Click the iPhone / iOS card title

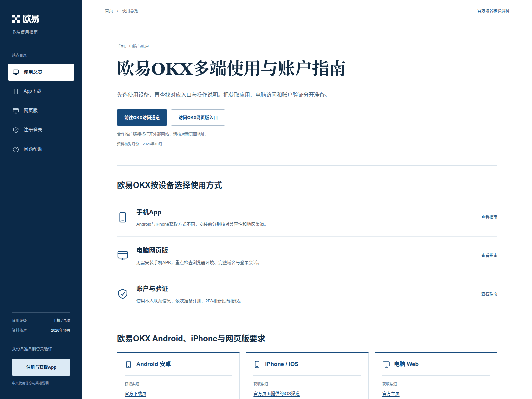point(282,364)
